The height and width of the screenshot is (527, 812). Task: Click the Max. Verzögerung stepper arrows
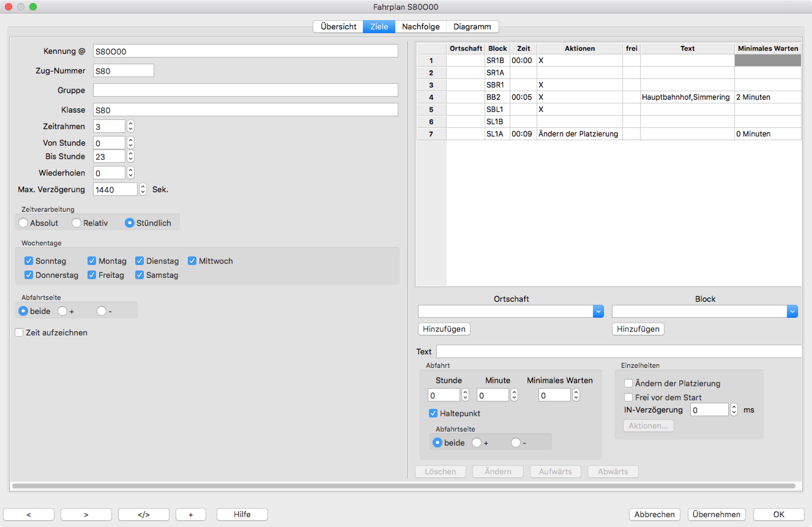tap(143, 189)
